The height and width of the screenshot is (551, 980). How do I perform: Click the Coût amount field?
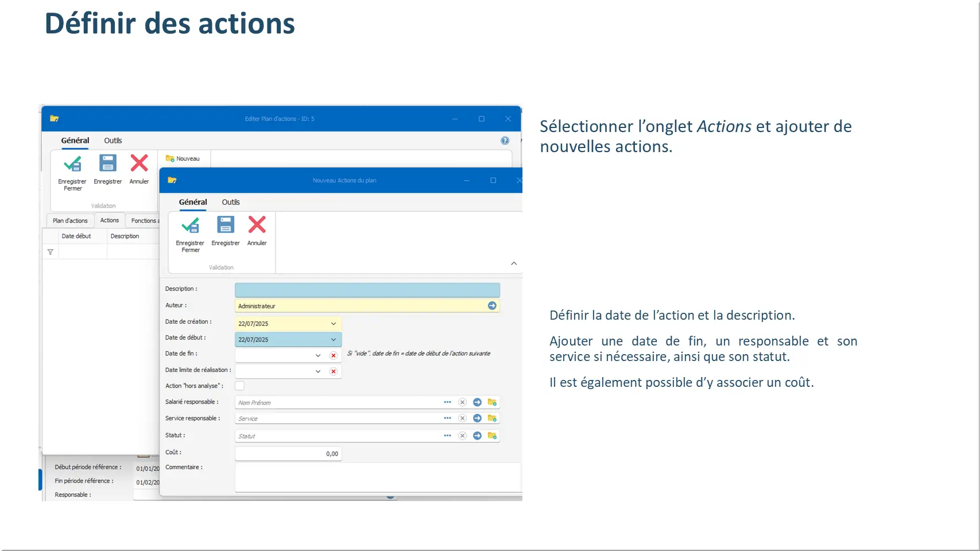pyautogui.click(x=288, y=454)
